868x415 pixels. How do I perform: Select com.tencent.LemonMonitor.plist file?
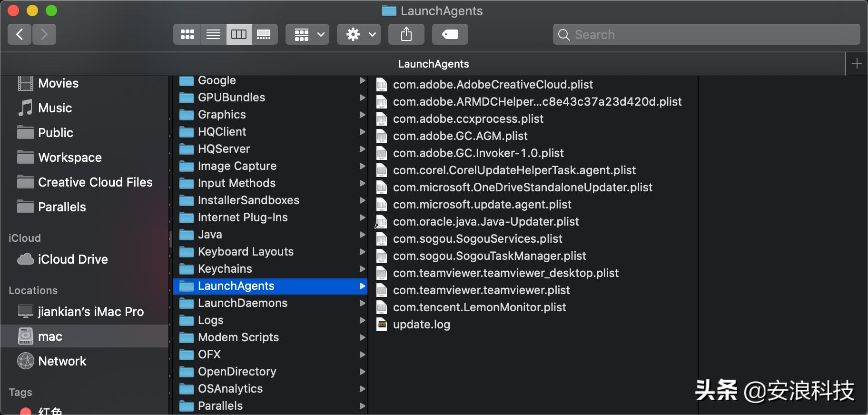point(479,307)
